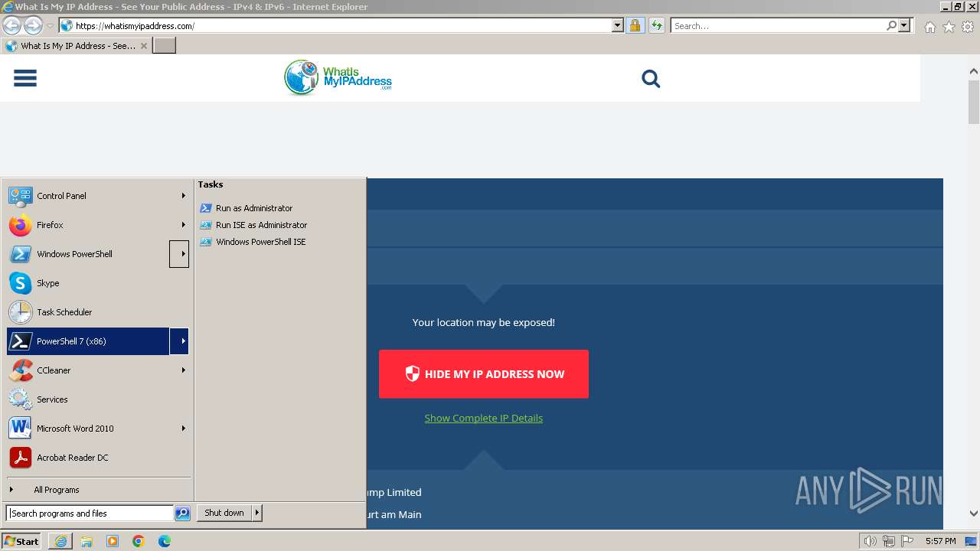Open recent pages dropdown next to Forward
Image resolution: width=980 pixels, height=551 pixels.
(50, 26)
